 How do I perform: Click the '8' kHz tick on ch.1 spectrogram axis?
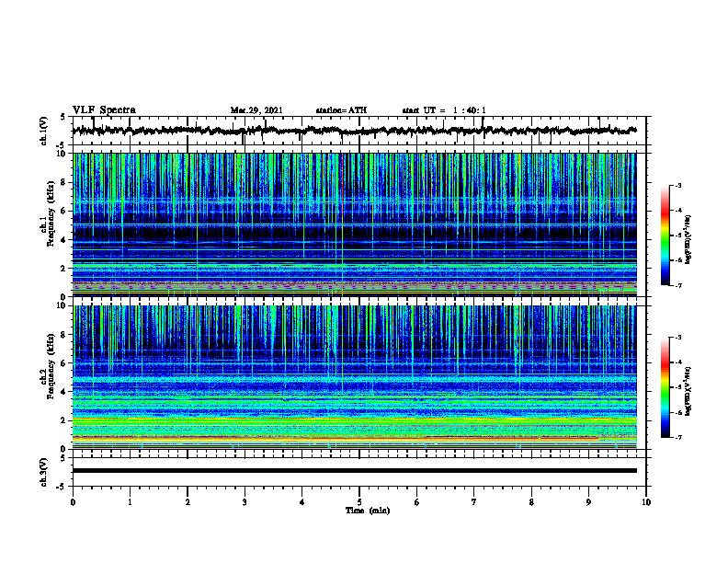point(63,182)
